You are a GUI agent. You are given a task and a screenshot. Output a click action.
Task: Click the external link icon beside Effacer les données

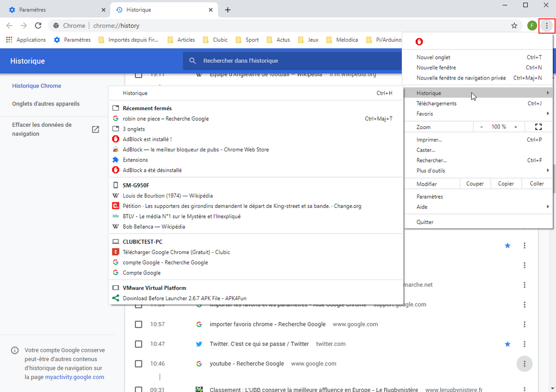coord(95,129)
